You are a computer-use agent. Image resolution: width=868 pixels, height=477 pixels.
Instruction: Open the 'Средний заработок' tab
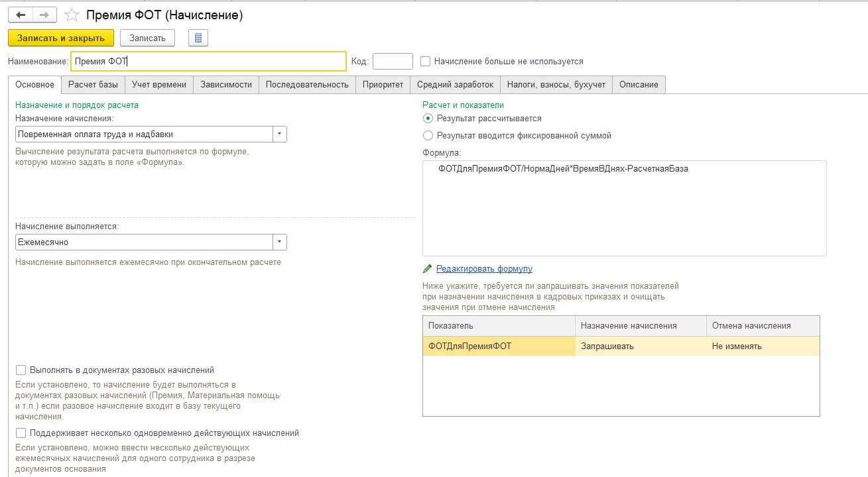[455, 85]
